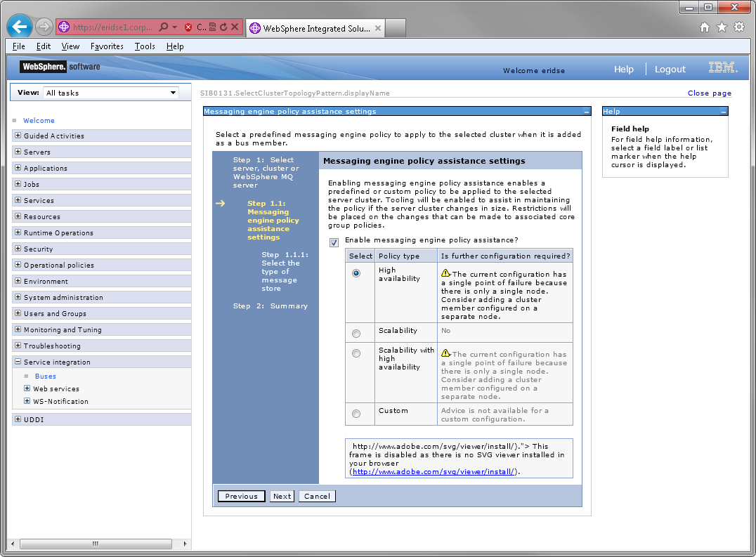Click the High availability warning icon
This screenshot has width=756, height=557.
445,273
